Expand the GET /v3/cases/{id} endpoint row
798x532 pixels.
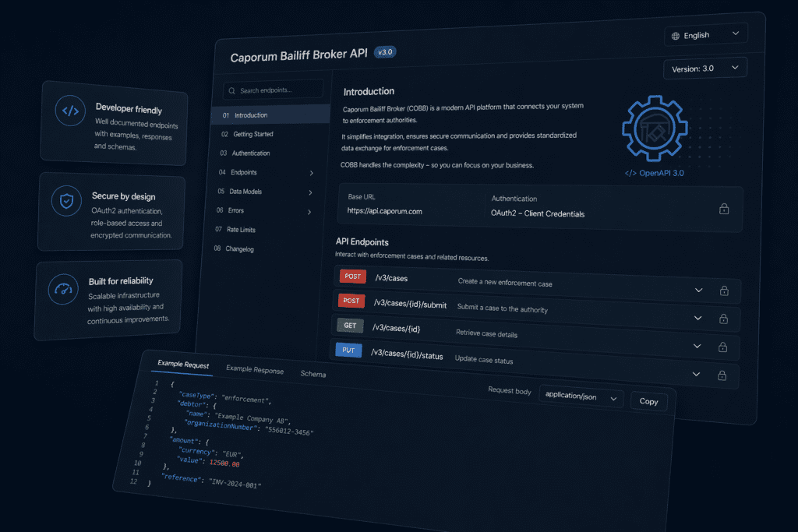pyautogui.click(x=697, y=346)
